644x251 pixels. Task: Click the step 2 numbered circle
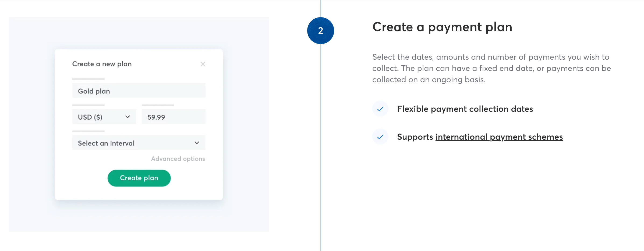(x=320, y=31)
